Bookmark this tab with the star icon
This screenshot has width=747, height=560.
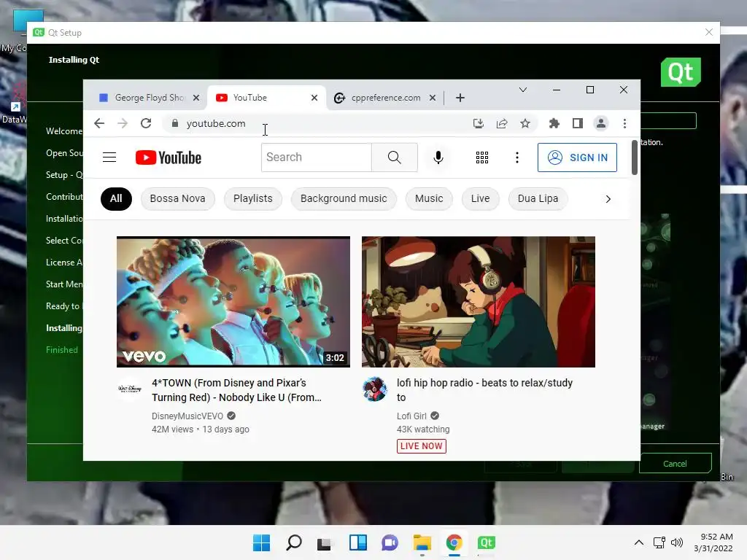point(525,123)
